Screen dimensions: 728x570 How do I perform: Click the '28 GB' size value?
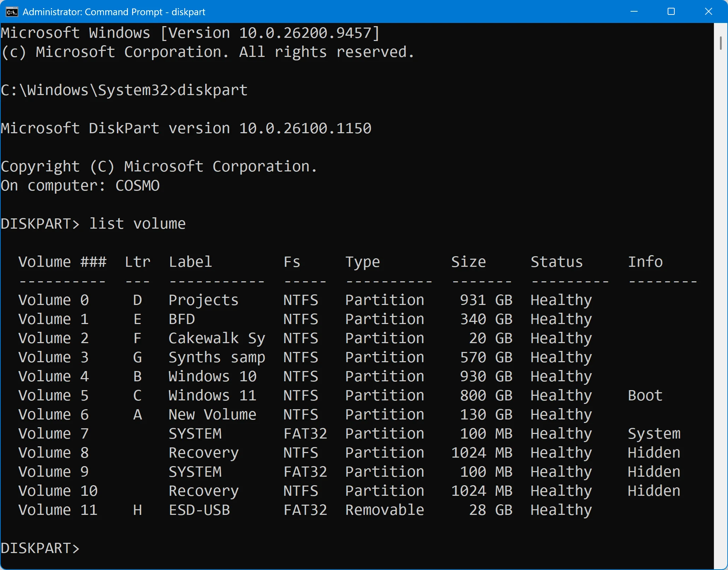click(x=491, y=510)
